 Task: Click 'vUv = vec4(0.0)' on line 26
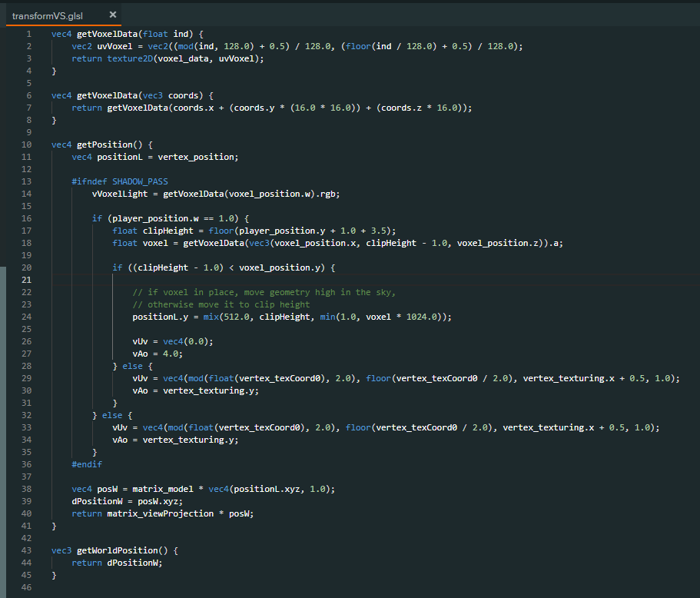(173, 341)
